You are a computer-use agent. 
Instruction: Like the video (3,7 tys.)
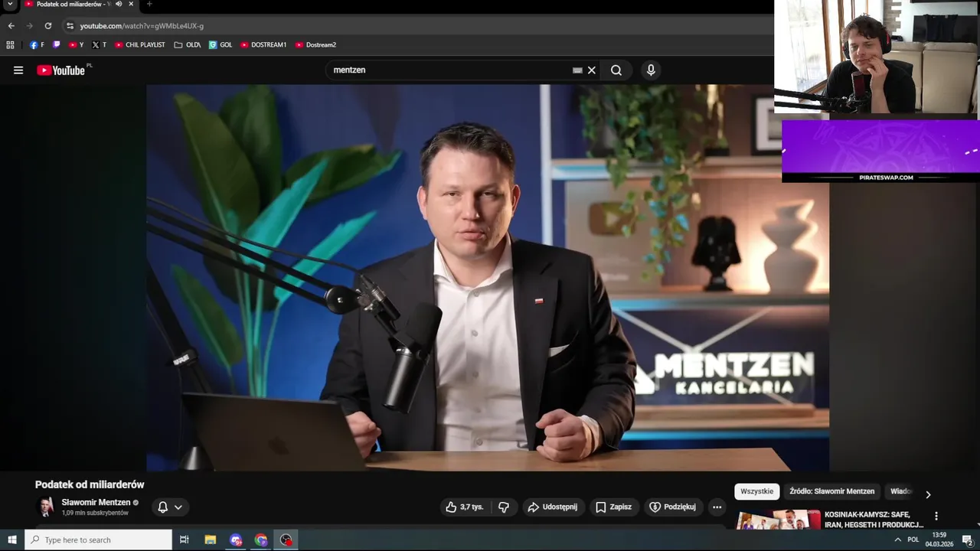pos(465,507)
